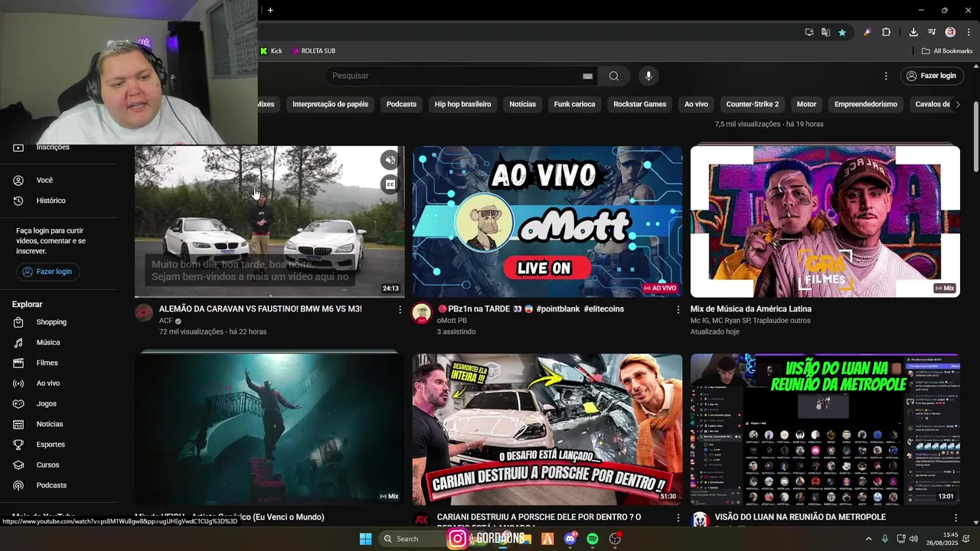Toggle closed captions on the BMW preview

[x=390, y=184]
